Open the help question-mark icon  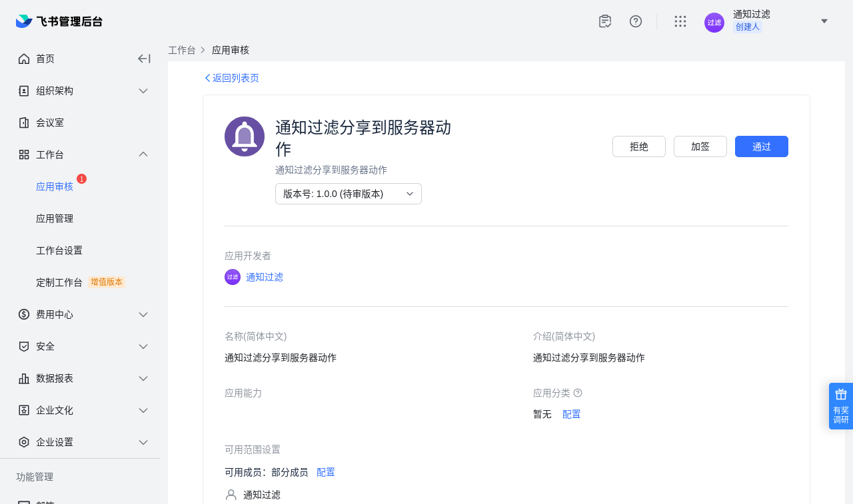tap(636, 21)
